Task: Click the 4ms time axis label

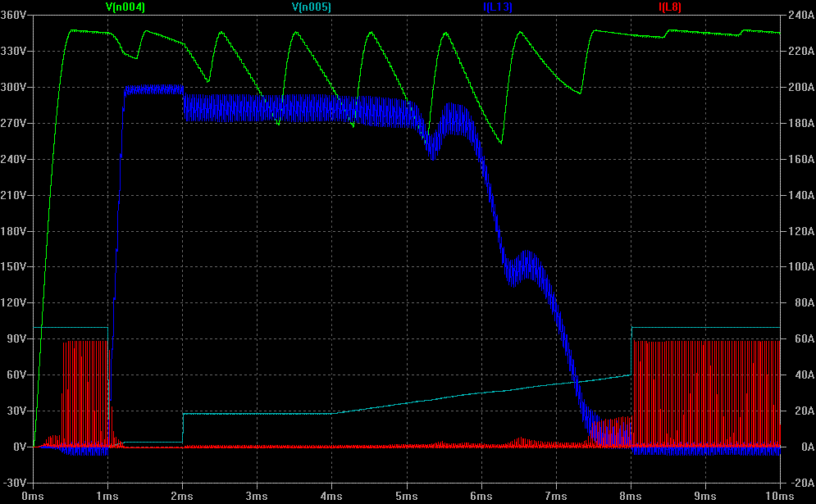Action: click(331, 496)
